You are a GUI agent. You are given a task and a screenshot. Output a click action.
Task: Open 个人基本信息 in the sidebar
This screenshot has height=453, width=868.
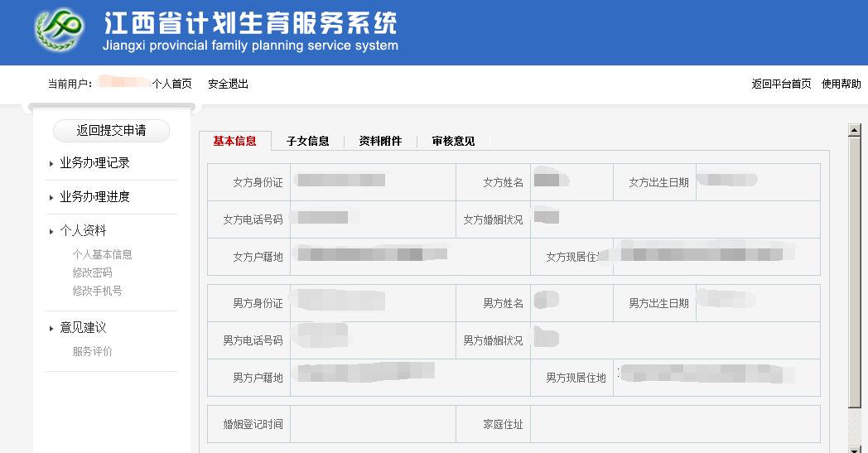coord(103,254)
